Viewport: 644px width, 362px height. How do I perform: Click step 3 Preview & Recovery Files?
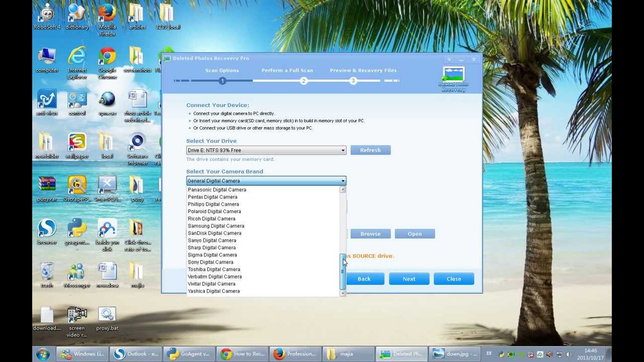click(353, 80)
